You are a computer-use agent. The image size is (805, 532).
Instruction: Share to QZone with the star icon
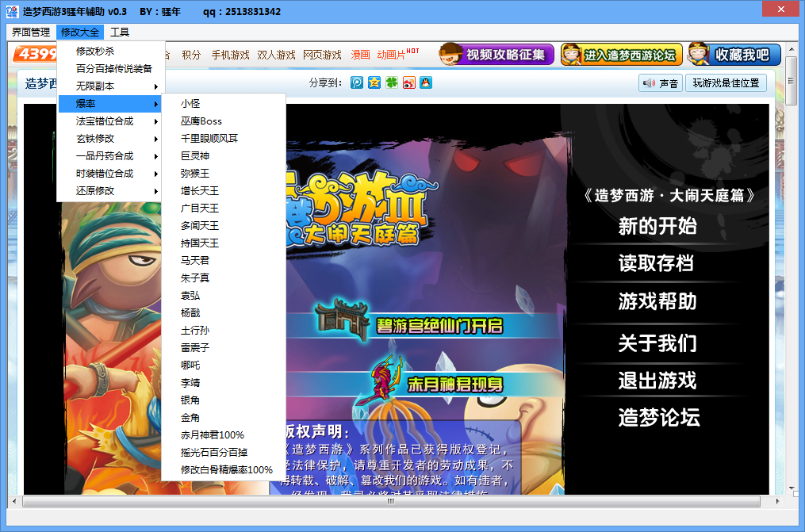click(374, 83)
